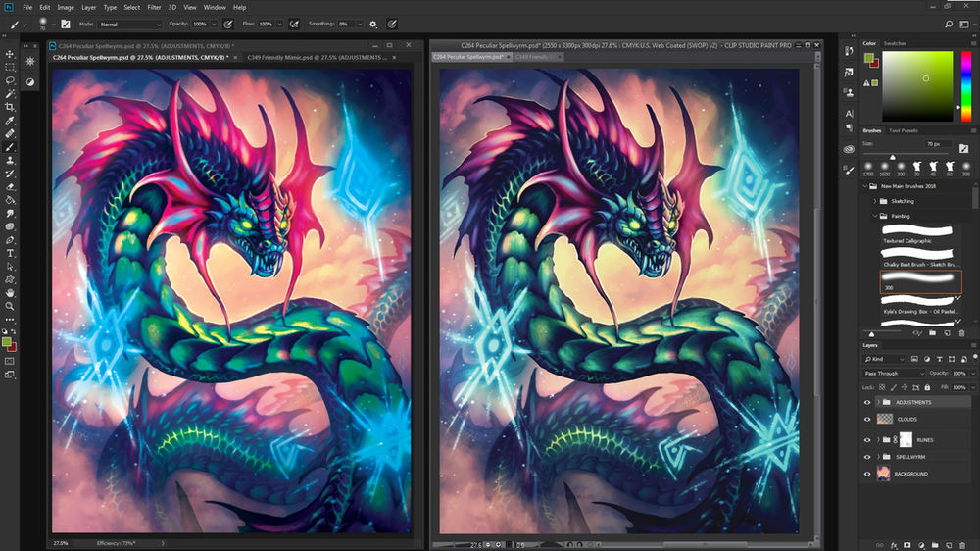Switch to the Swatches panel tab
Image resolution: width=980 pixels, height=551 pixels.
coord(895,43)
